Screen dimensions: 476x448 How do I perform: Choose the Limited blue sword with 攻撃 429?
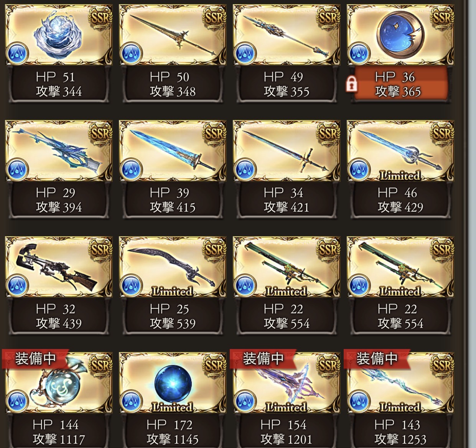[400, 170]
